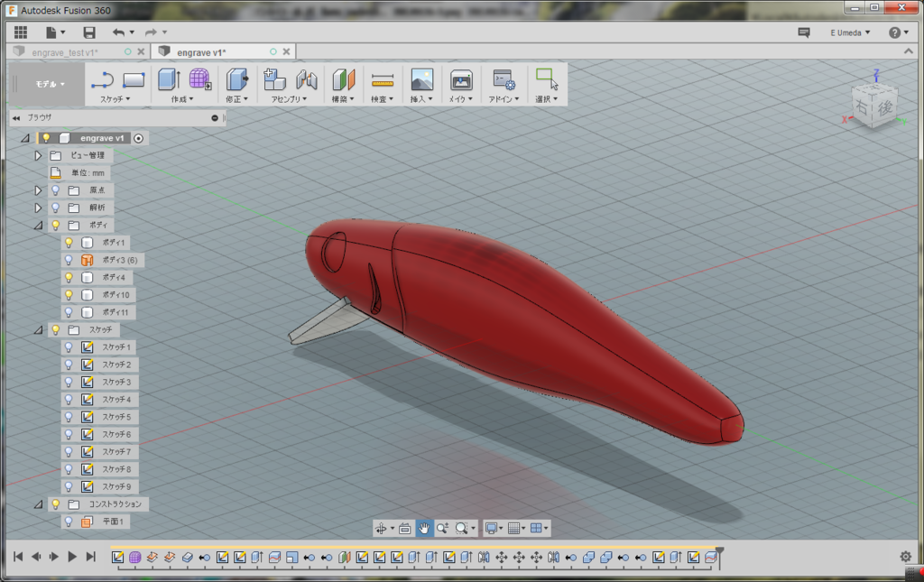Screen dimensions: 924x582
Task: Open the display settings dropdown
Action: 494,529
